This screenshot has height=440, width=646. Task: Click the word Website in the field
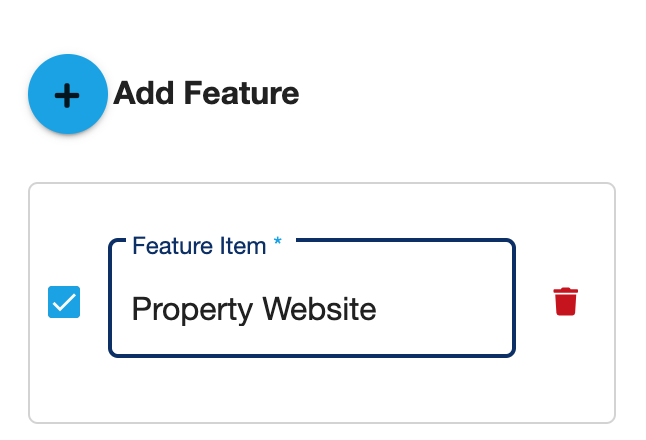tap(319, 309)
